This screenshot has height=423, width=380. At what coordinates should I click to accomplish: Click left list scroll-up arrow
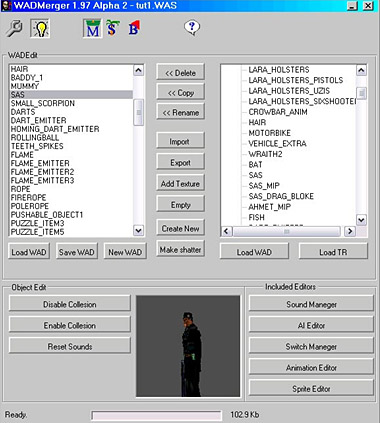click(x=138, y=70)
